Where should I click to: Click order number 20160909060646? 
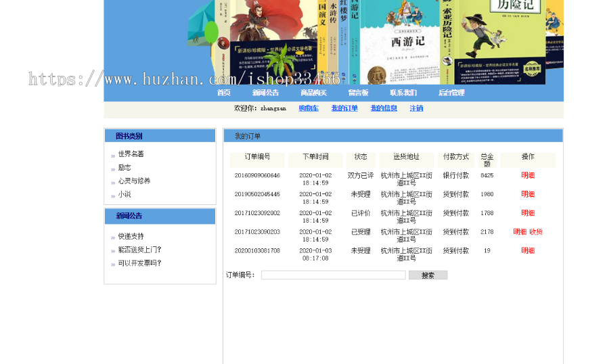pos(257,176)
